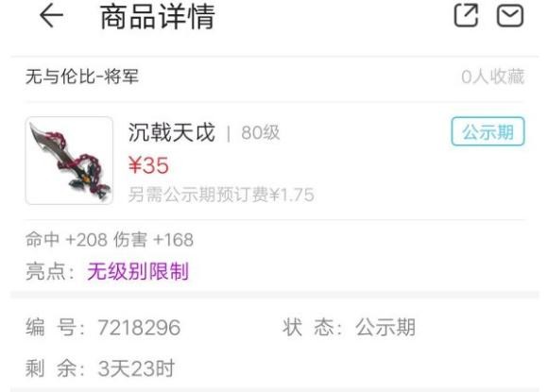Image resolution: width=548 pixels, height=392 pixels.
Task: Tap the remaining time 3天23时
Action: coord(136,368)
